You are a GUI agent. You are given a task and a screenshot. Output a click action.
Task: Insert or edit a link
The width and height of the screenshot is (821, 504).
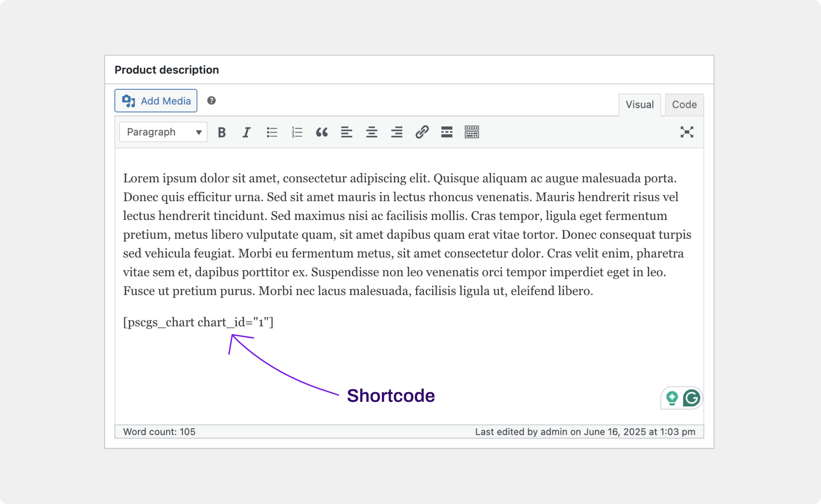pyautogui.click(x=421, y=132)
